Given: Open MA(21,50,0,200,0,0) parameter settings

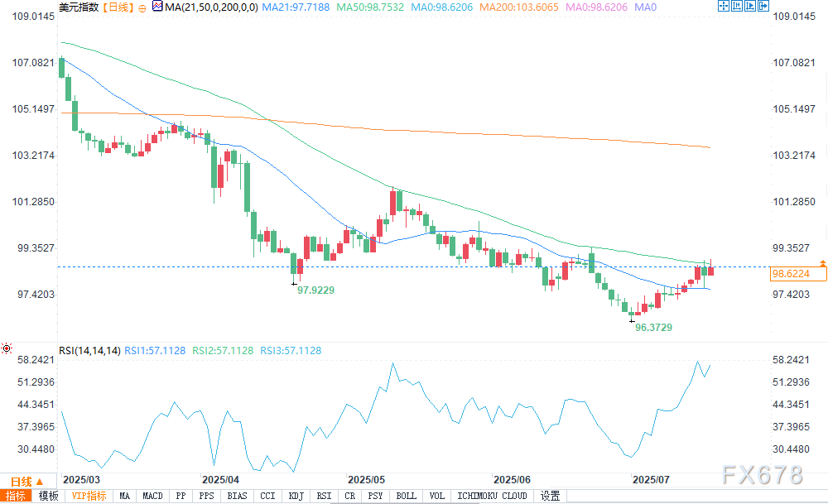Looking at the screenshot, I should click(211, 7).
